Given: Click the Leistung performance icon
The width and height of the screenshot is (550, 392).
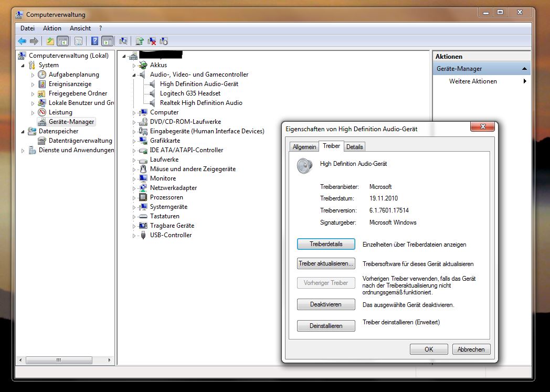Looking at the screenshot, I should 42,112.
